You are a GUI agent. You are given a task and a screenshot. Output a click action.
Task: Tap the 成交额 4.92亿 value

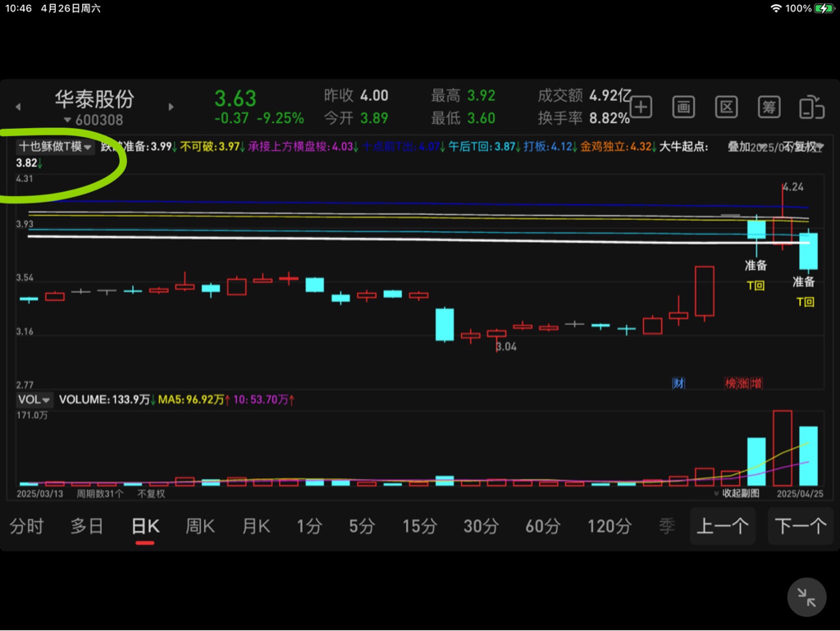pos(584,95)
